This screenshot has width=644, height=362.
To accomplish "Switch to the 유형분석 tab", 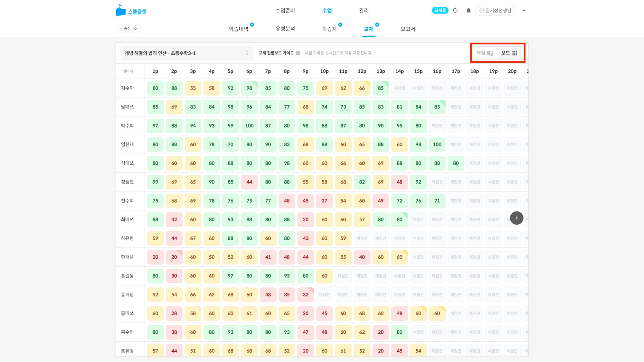I will 285,29.
